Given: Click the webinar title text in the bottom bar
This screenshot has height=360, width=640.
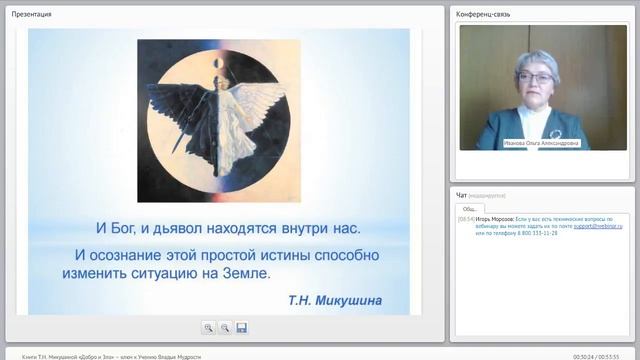Looking at the screenshot, I should tap(111, 357).
